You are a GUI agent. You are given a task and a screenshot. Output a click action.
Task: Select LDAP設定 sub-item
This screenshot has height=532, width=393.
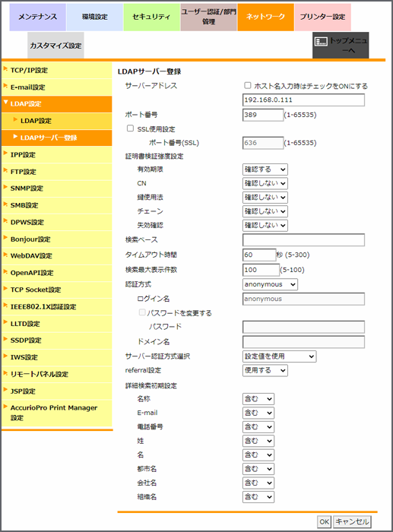57,121
